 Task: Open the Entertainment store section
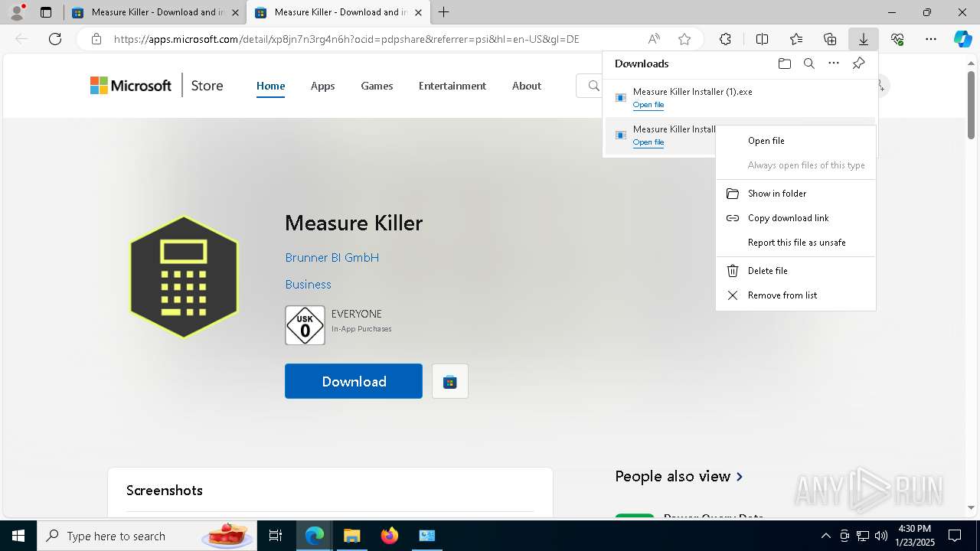coord(452,86)
